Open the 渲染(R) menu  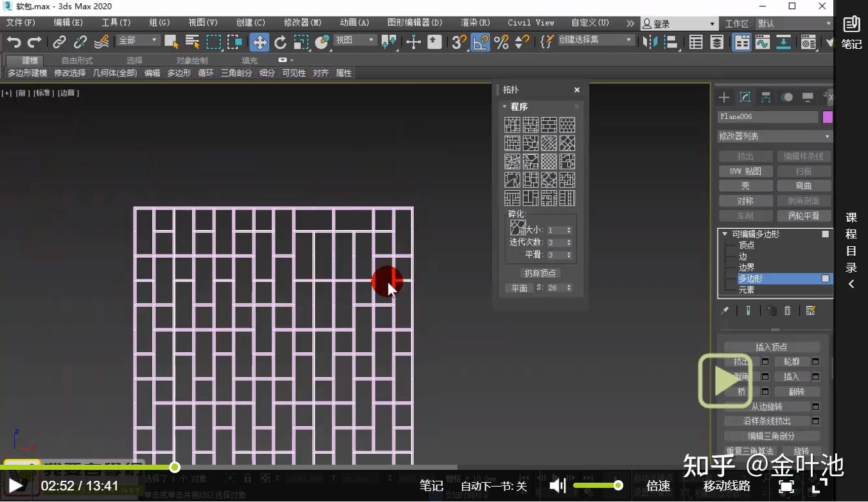tap(475, 22)
